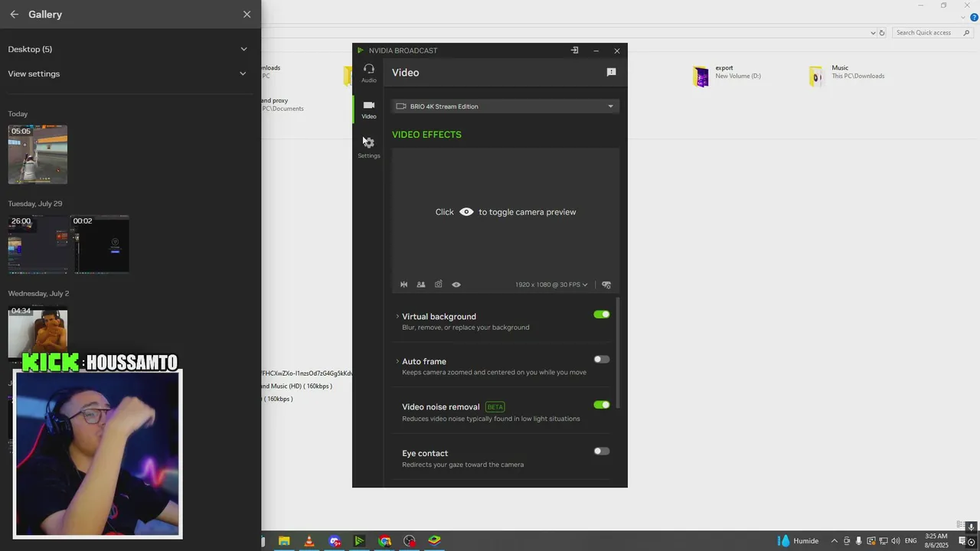Click the network tray icon
This screenshot has width=980, height=551.
(x=883, y=541)
